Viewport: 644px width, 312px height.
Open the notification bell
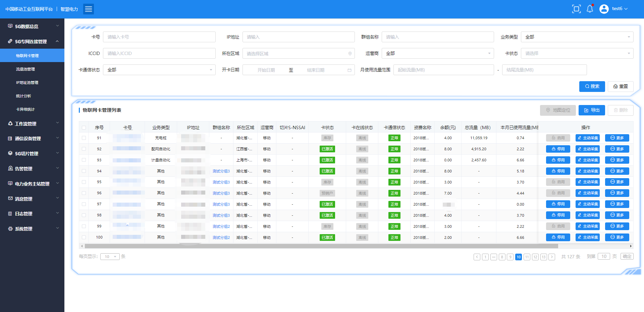click(x=590, y=9)
